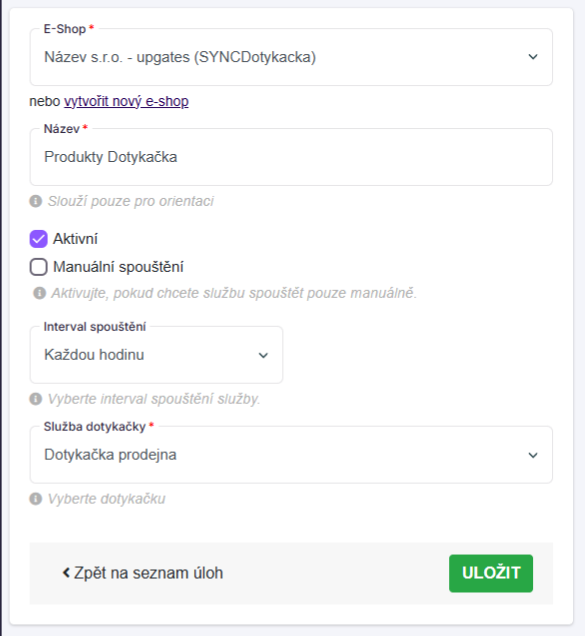Go back via "Zpět na seznam úloh"
The width and height of the screenshot is (585, 636).
tap(142, 573)
